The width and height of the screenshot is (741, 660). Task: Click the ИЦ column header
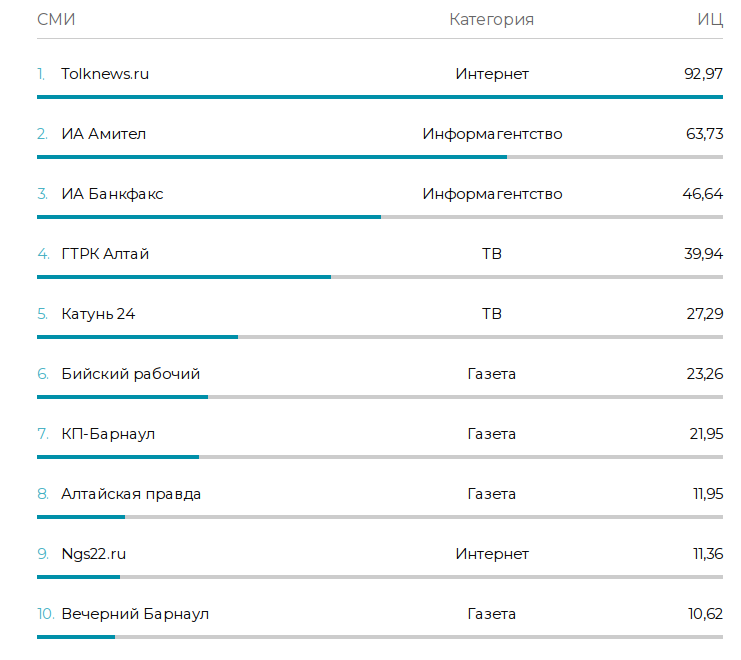(710, 19)
